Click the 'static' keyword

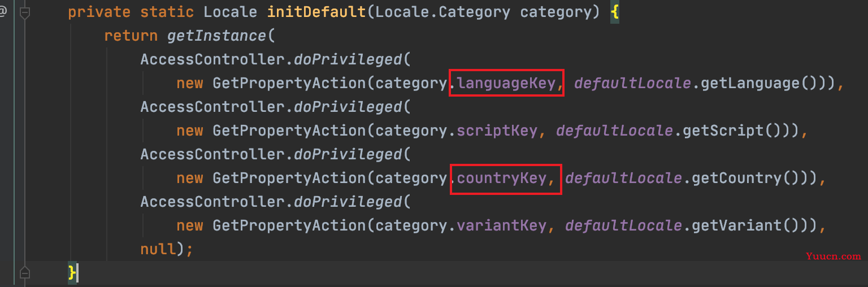[167, 12]
